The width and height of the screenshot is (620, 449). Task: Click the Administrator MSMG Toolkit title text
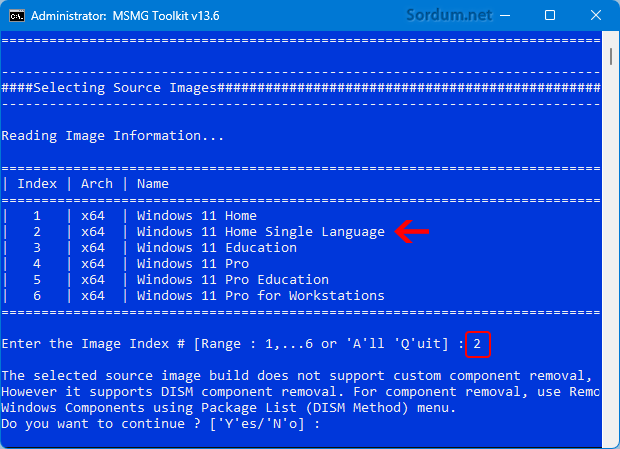click(125, 16)
